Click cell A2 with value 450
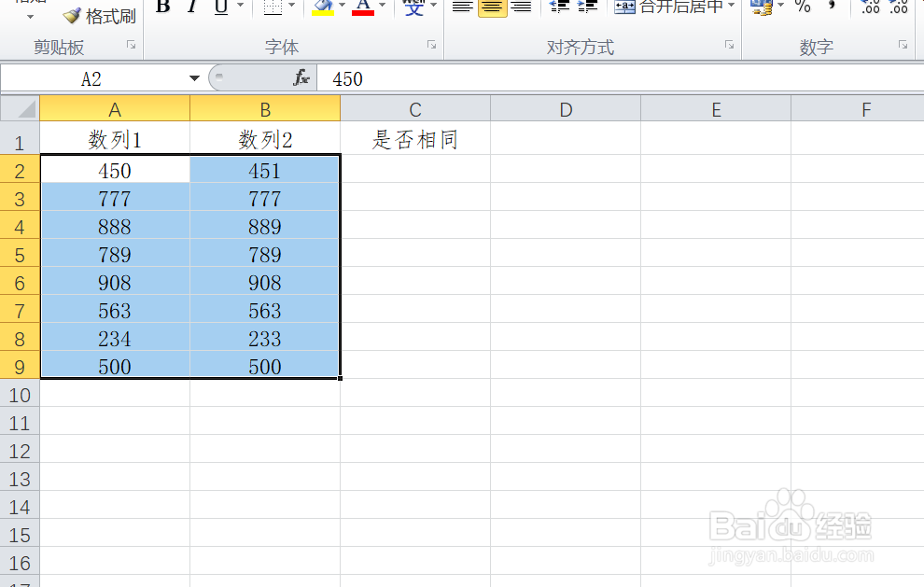 (x=115, y=171)
